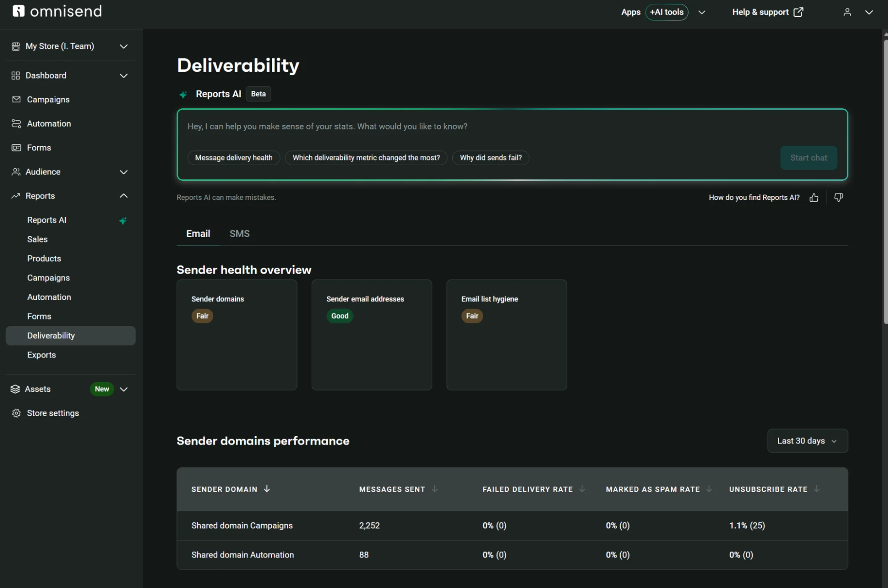Open Deliverability report in sidebar
888x588 pixels.
71,336
